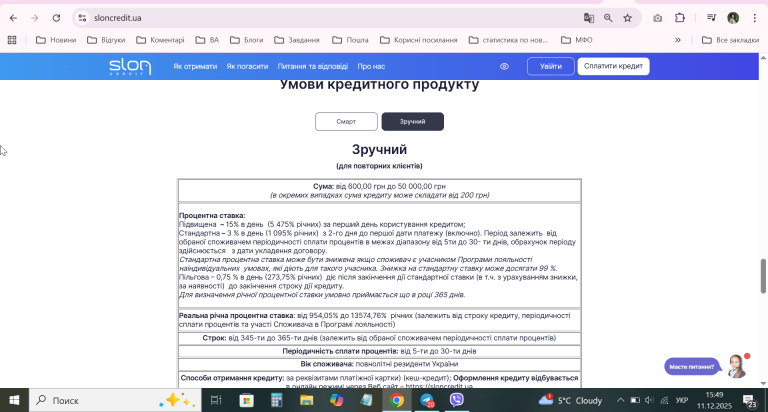Reload the sloncredit.ua page
The height and width of the screenshot is (412, 768).
pyautogui.click(x=56, y=18)
